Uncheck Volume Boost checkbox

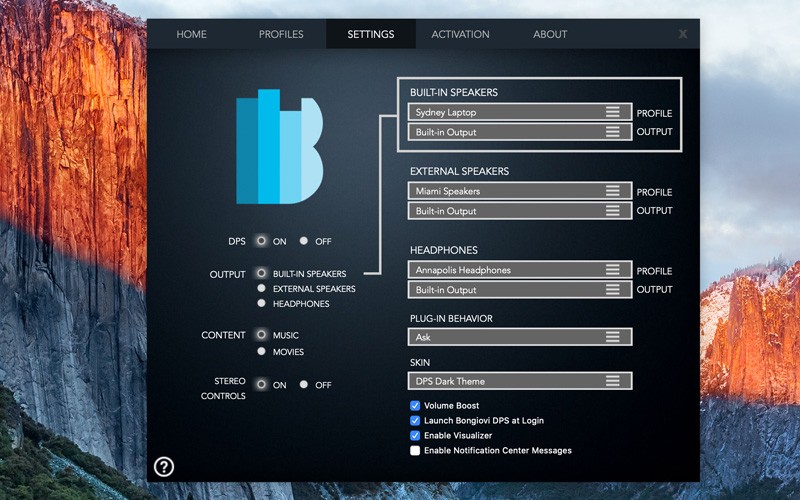pyautogui.click(x=415, y=406)
